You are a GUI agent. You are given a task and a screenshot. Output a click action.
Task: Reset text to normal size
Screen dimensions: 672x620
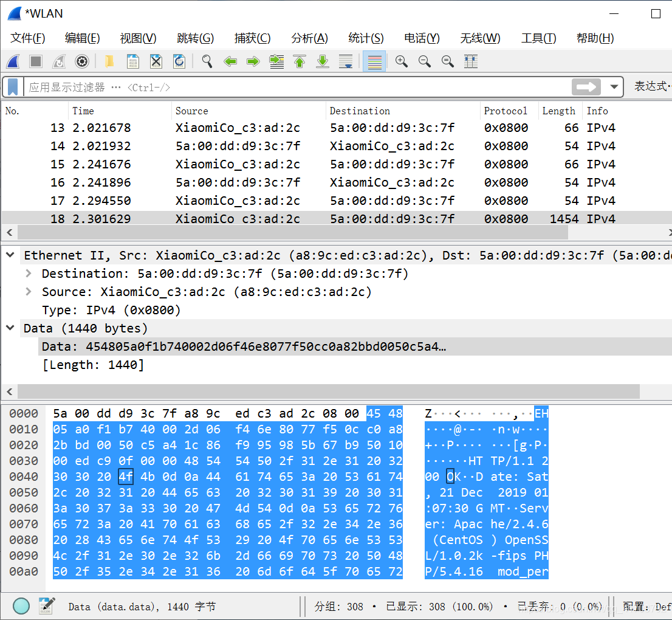tap(448, 62)
